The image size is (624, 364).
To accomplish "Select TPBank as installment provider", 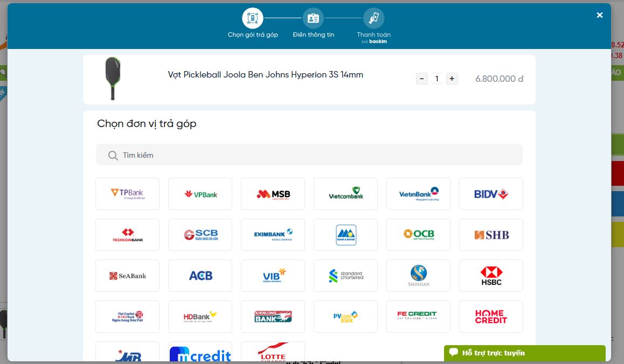I will click(127, 194).
